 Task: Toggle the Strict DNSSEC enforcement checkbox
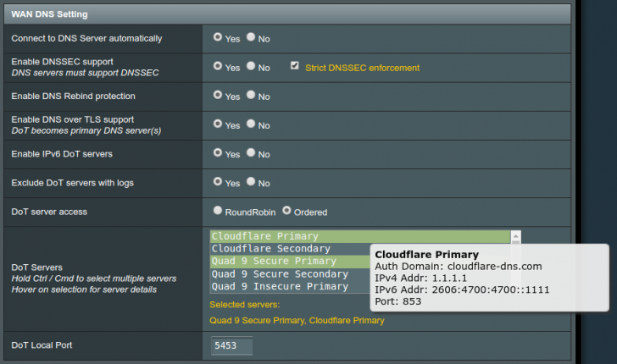295,66
